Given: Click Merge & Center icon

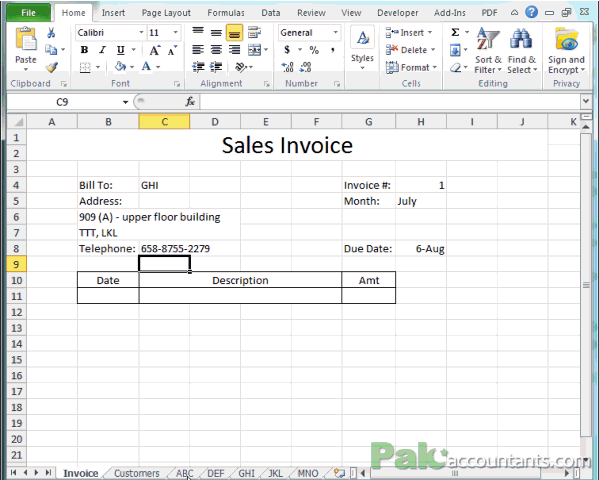Looking at the screenshot, I should (254, 50).
